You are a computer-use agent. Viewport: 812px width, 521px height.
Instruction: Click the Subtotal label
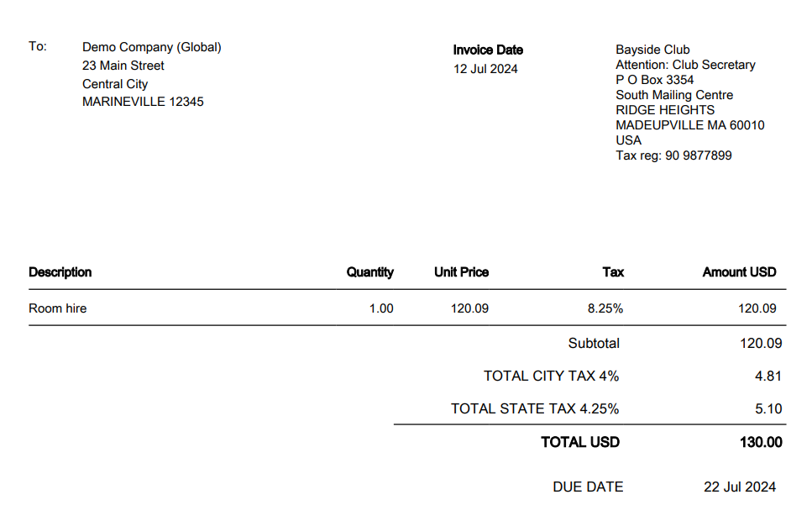(x=594, y=343)
